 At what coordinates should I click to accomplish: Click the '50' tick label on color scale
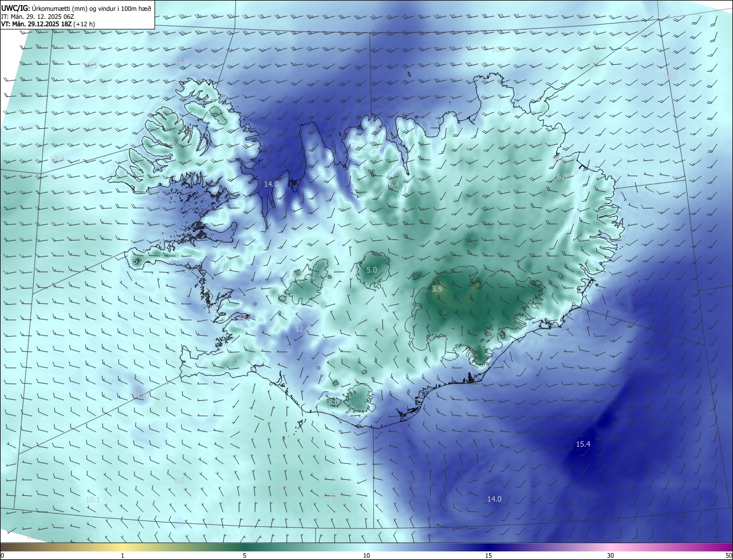(x=728, y=555)
